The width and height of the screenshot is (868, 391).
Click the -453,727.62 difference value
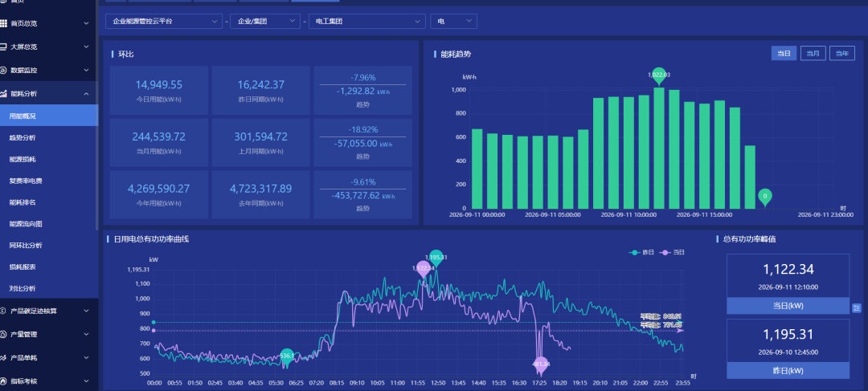pyautogui.click(x=355, y=195)
